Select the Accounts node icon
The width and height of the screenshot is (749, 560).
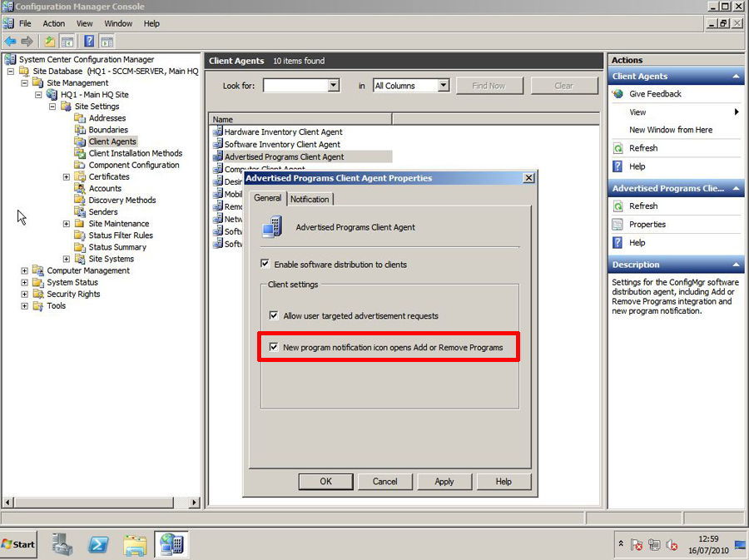(80, 188)
